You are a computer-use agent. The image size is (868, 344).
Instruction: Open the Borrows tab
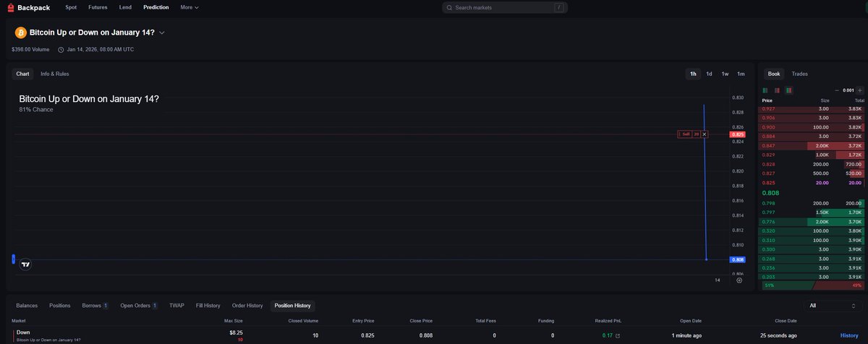click(x=95, y=306)
